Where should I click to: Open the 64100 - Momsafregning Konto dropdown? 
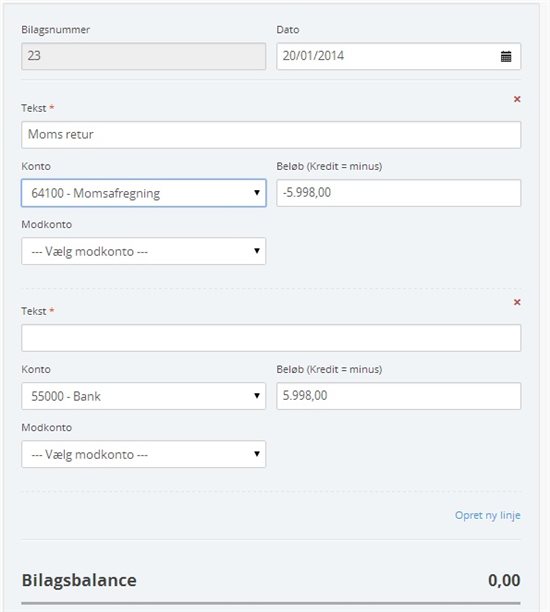click(144, 193)
